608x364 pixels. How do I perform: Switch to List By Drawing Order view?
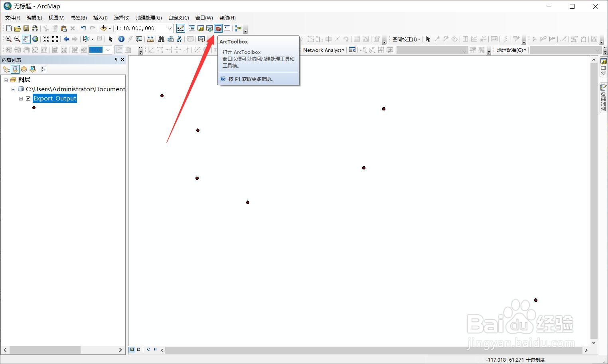(6, 69)
